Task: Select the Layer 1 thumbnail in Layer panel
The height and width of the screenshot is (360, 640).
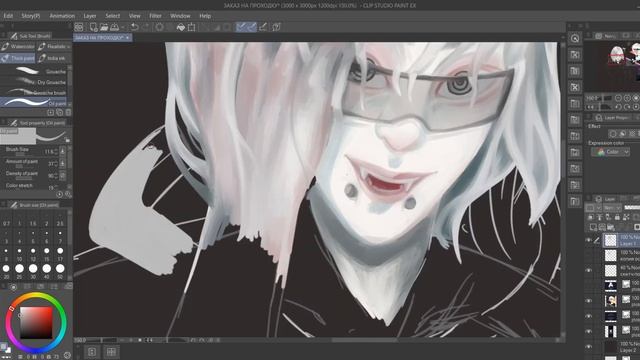Action: pos(611,240)
